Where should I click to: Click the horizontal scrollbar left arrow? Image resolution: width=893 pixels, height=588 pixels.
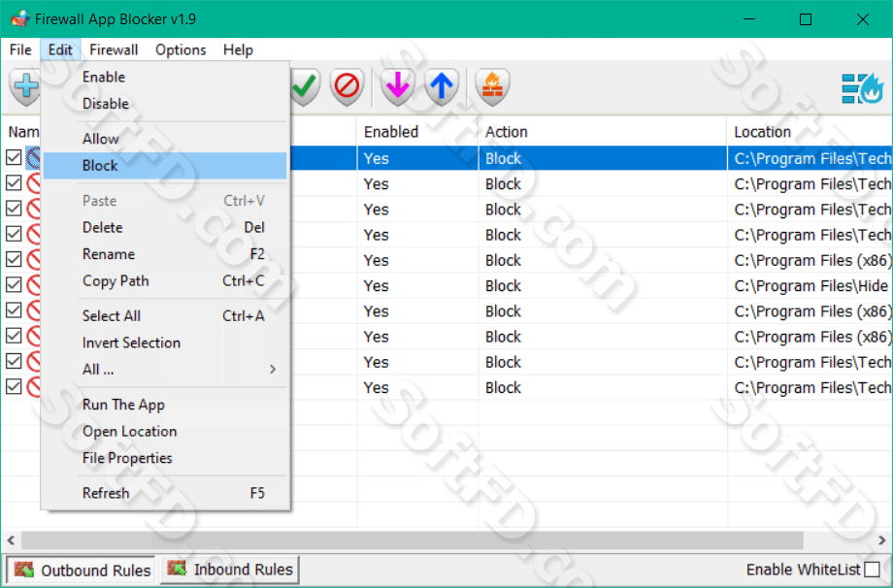(11, 539)
